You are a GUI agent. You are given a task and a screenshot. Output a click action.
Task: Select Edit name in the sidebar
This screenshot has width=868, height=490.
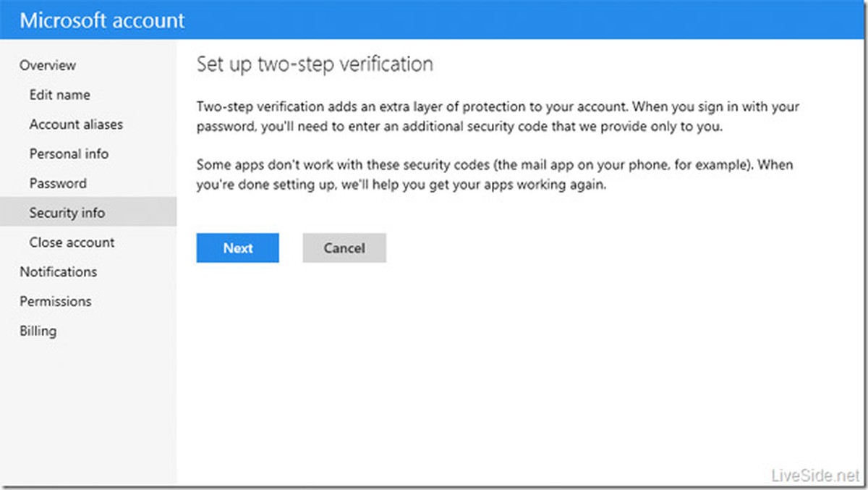(60, 95)
